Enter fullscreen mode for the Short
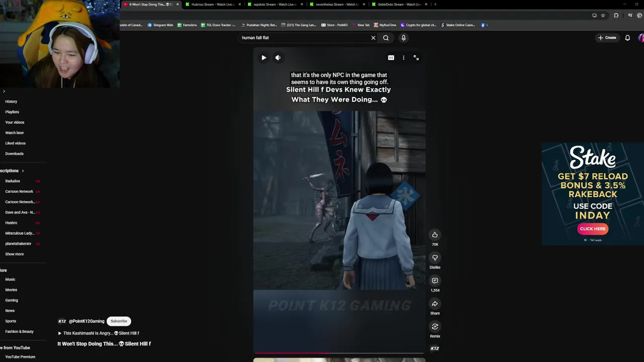Image resolution: width=644 pixels, height=362 pixels. [416, 58]
